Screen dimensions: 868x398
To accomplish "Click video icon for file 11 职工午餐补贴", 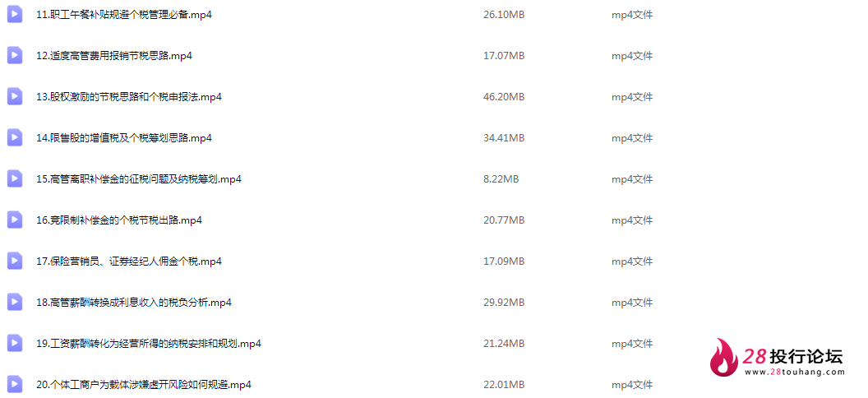I will click(x=15, y=15).
